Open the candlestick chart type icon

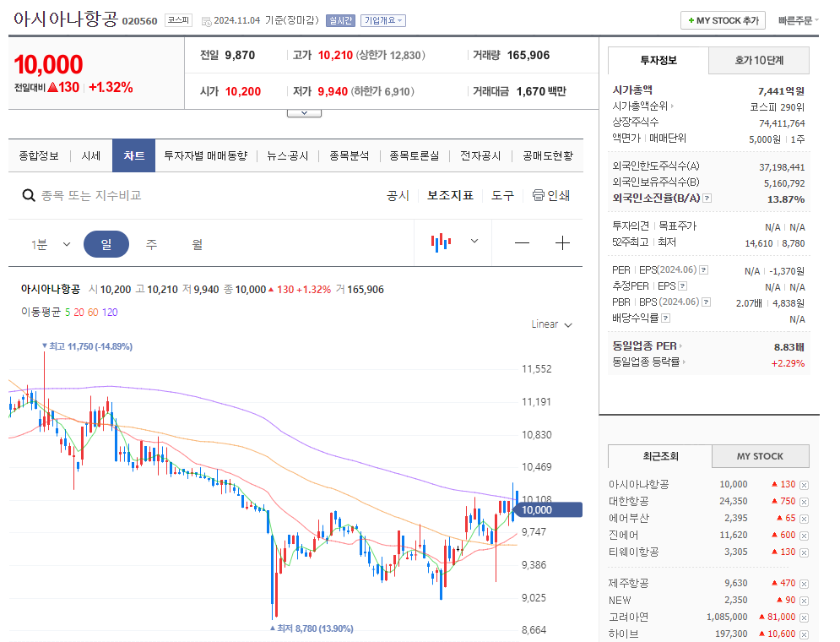[x=441, y=242]
